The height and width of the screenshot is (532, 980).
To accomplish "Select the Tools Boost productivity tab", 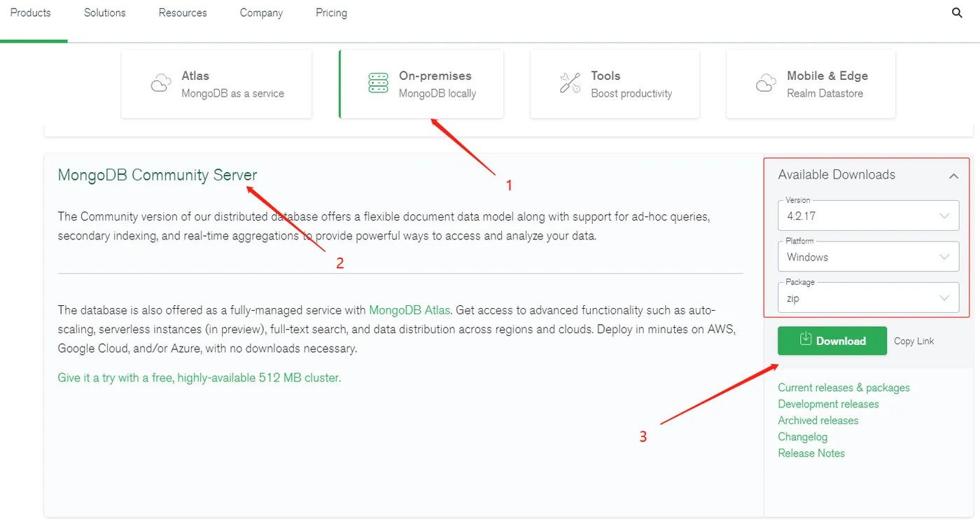I will 615,83.
